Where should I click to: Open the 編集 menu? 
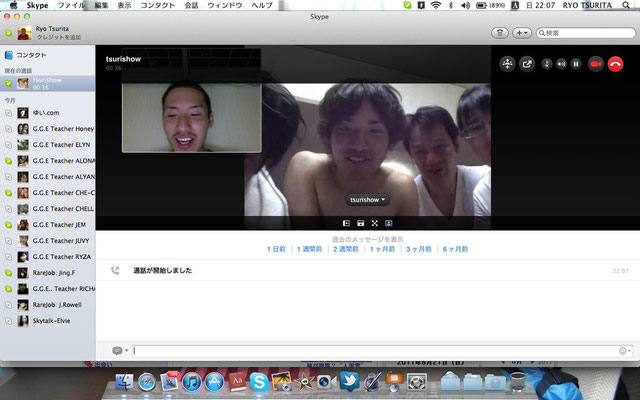[101, 5]
